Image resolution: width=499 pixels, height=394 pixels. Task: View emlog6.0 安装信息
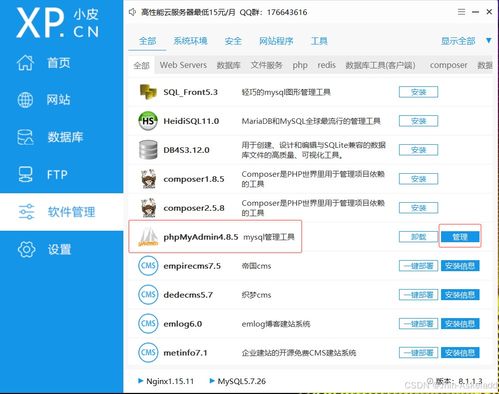[x=460, y=324]
